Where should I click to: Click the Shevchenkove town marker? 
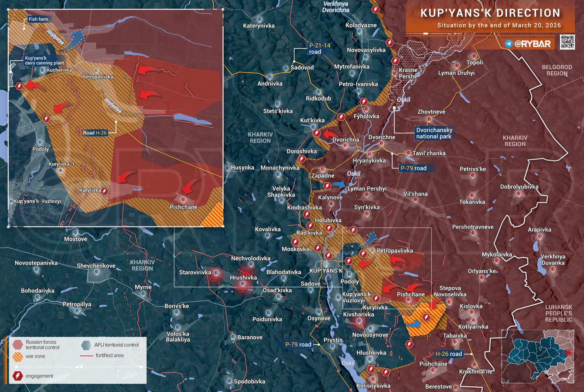click(97, 272)
